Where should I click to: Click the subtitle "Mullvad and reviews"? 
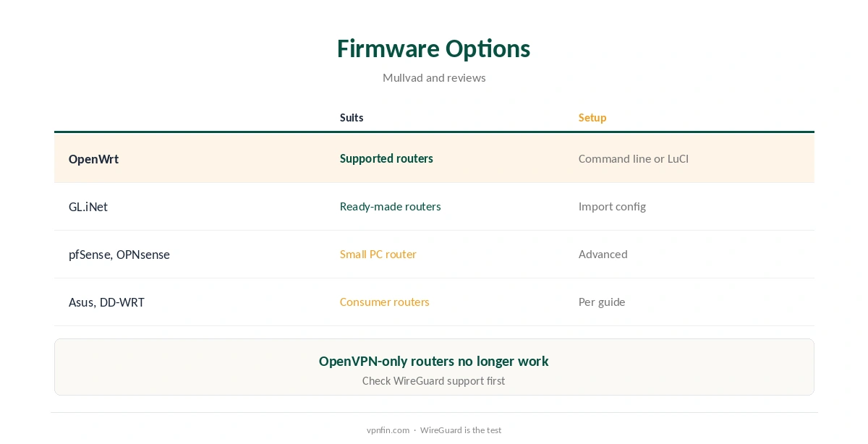(x=434, y=78)
